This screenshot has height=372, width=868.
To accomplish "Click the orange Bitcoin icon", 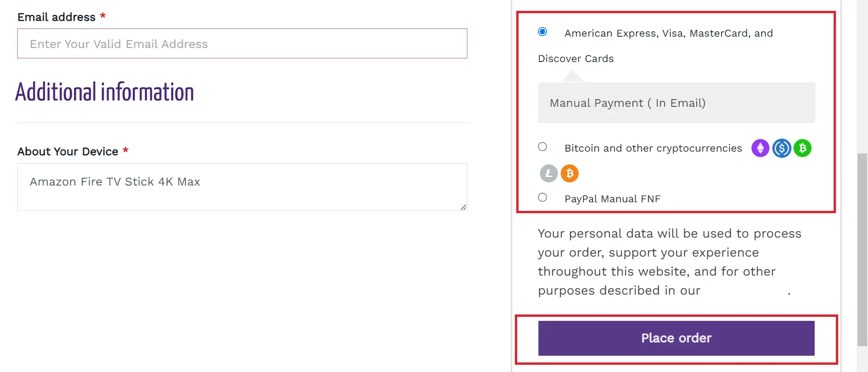I will tap(570, 173).
